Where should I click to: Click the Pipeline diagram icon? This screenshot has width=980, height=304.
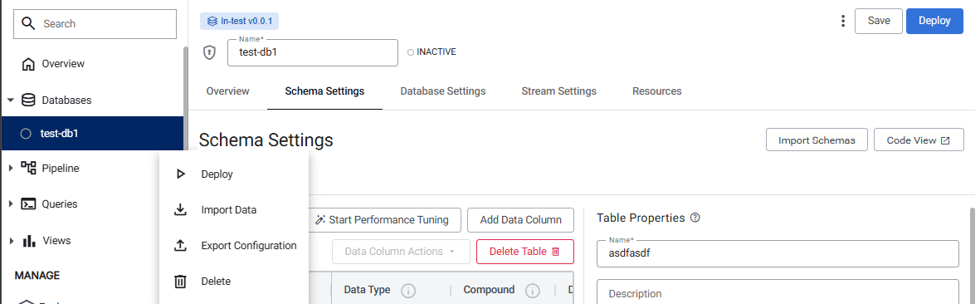(28, 168)
